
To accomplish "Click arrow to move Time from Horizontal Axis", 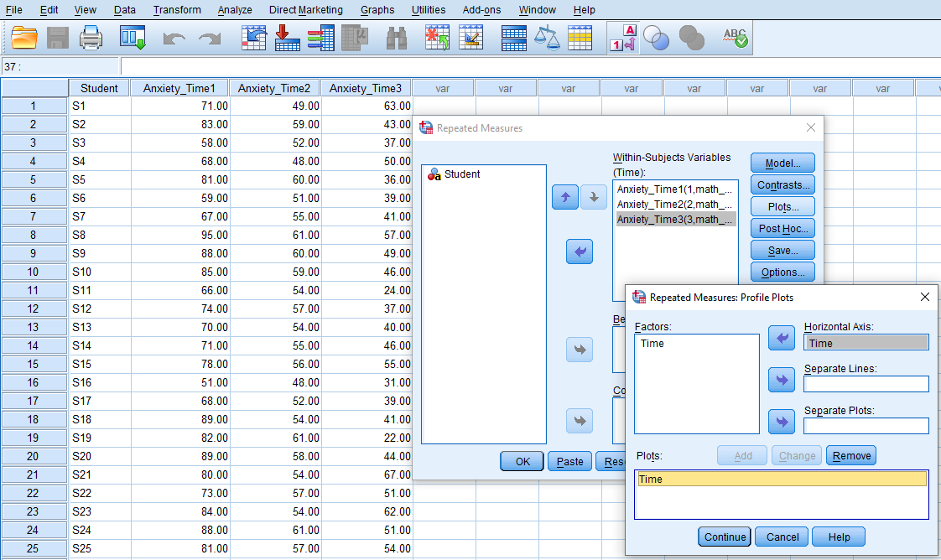I will pos(782,338).
